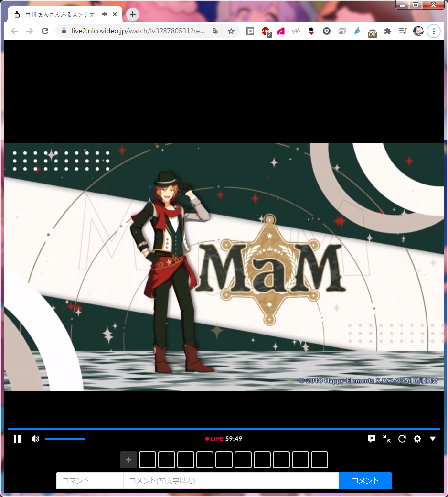
Task: Click the pink A-shaped extension icon
Action: (281, 31)
